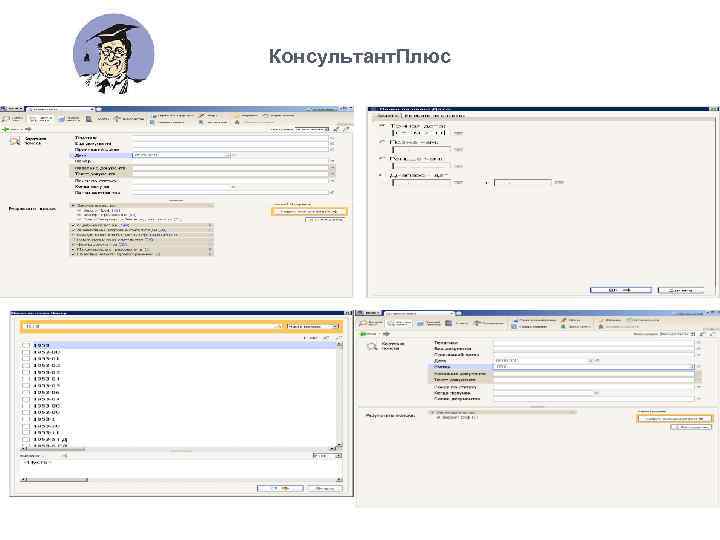This screenshot has width=720, height=540.
Task: Open Quick Search in the number search window toolbar
Action: click(x=371, y=324)
